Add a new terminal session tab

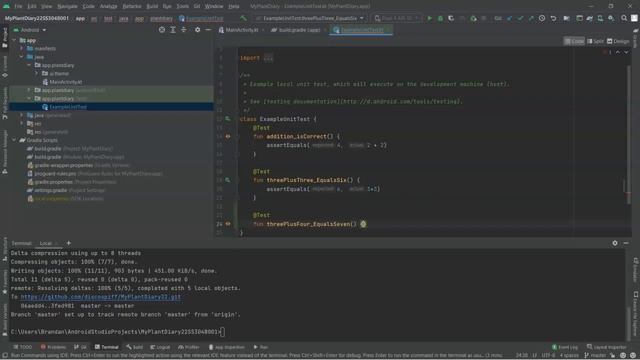(x=69, y=243)
